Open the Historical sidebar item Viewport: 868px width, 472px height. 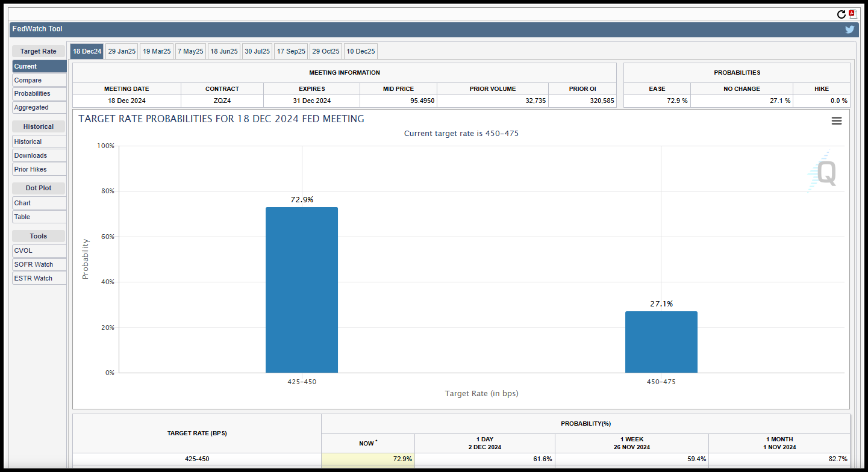tap(39, 141)
